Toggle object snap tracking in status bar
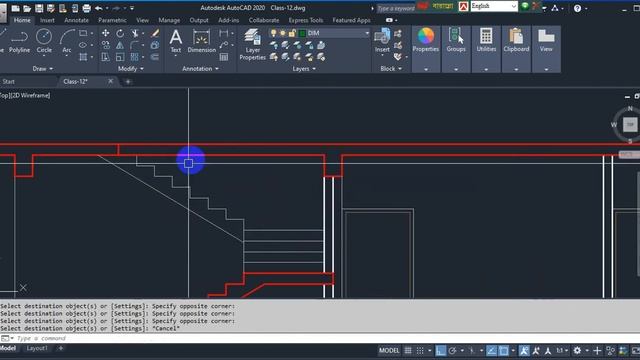Screen dimensions: 640x360 pos(491,351)
